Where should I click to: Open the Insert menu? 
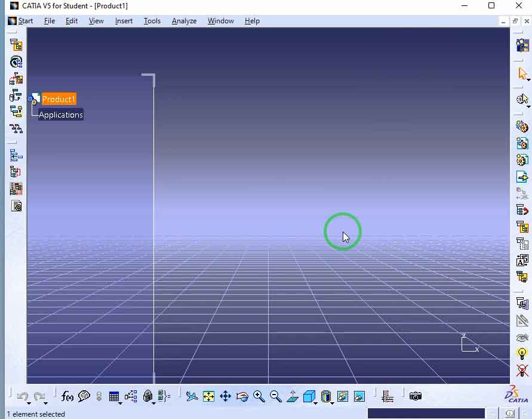124,21
